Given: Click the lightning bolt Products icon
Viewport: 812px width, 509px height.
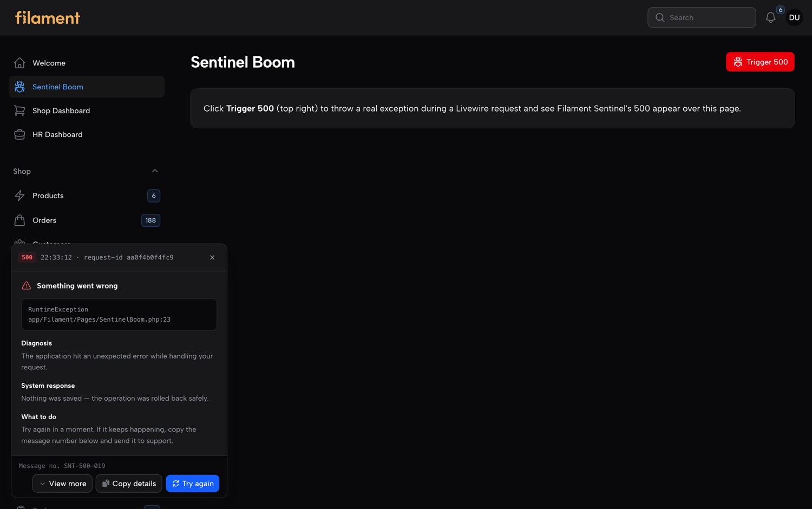Looking at the screenshot, I should coord(19,195).
